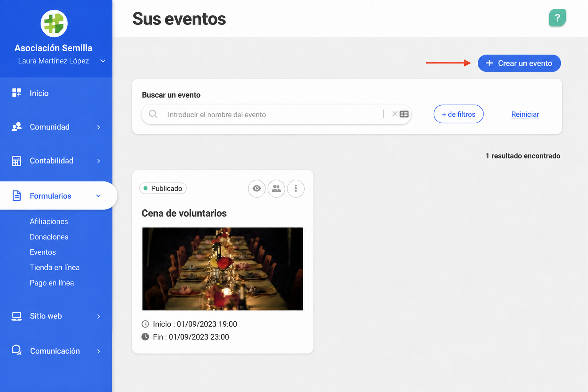Click the Crear un evento button
This screenshot has height=392, width=588.
click(519, 63)
